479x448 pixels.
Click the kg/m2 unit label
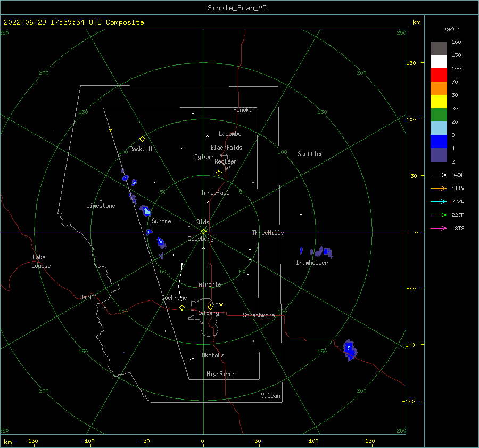(451, 29)
